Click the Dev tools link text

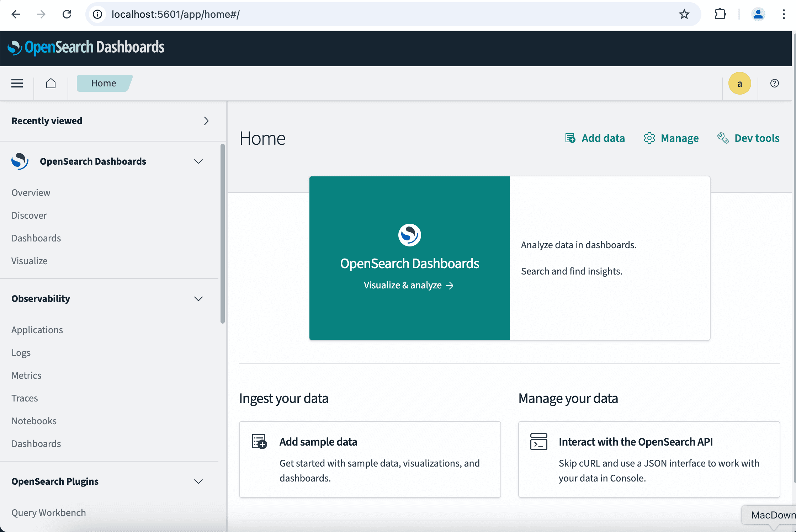757,138
